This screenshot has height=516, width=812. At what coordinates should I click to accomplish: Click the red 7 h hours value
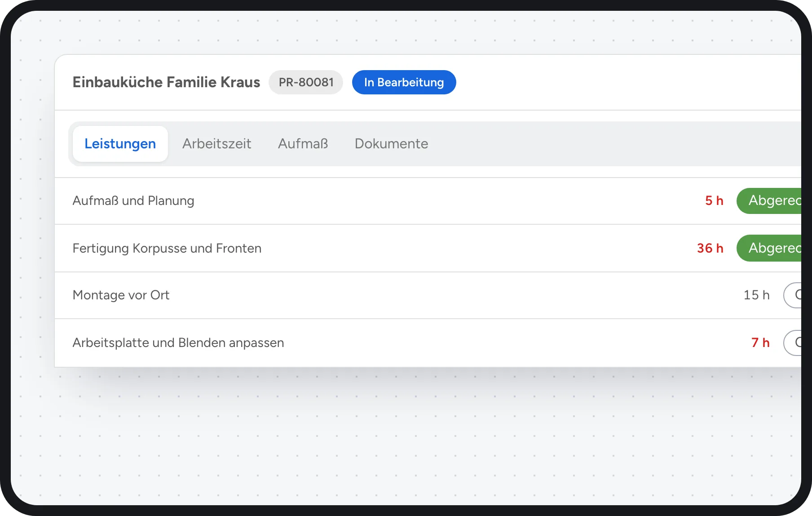click(760, 343)
